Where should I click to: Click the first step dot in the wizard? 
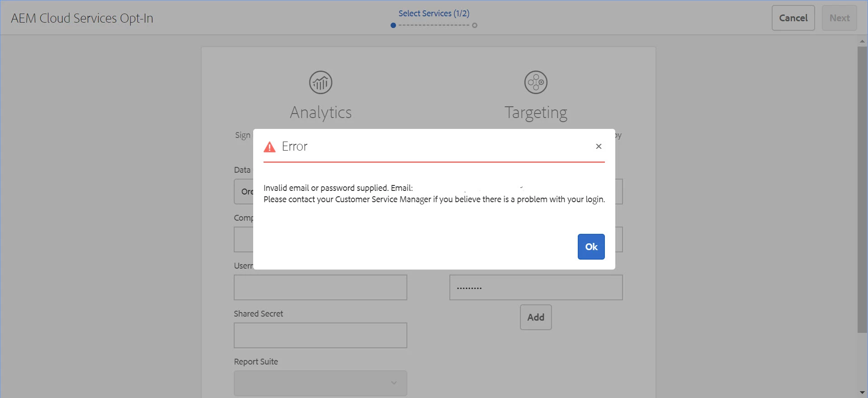coord(393,25)
